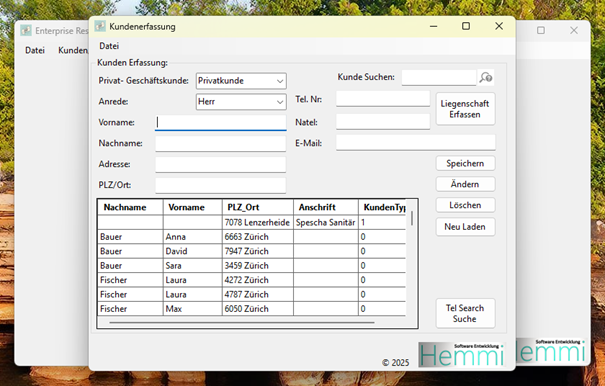The image size is (605, 386).
Task: Select the 7947 Zürich cell
Action: [258, 251]
